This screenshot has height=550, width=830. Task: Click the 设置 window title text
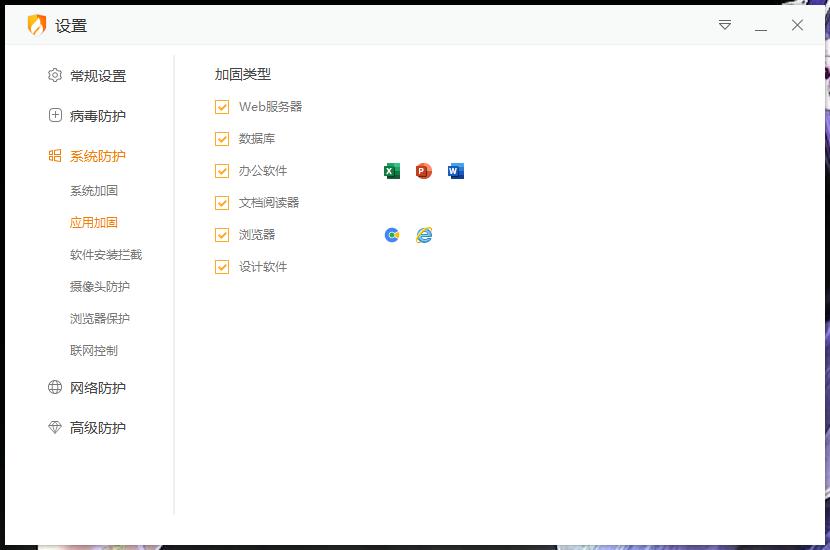click(71, 25)
